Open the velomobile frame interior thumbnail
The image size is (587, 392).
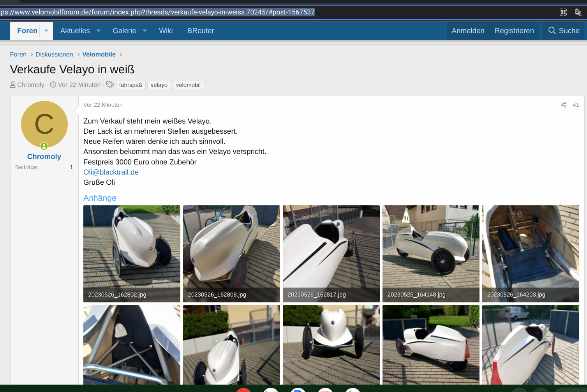pos(132,345)
